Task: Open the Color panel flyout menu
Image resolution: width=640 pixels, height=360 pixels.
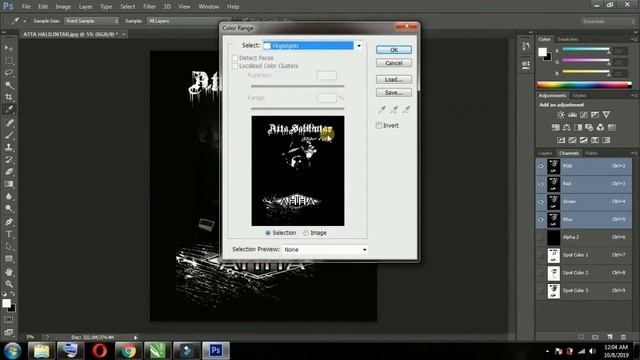Action: [634, 39]
